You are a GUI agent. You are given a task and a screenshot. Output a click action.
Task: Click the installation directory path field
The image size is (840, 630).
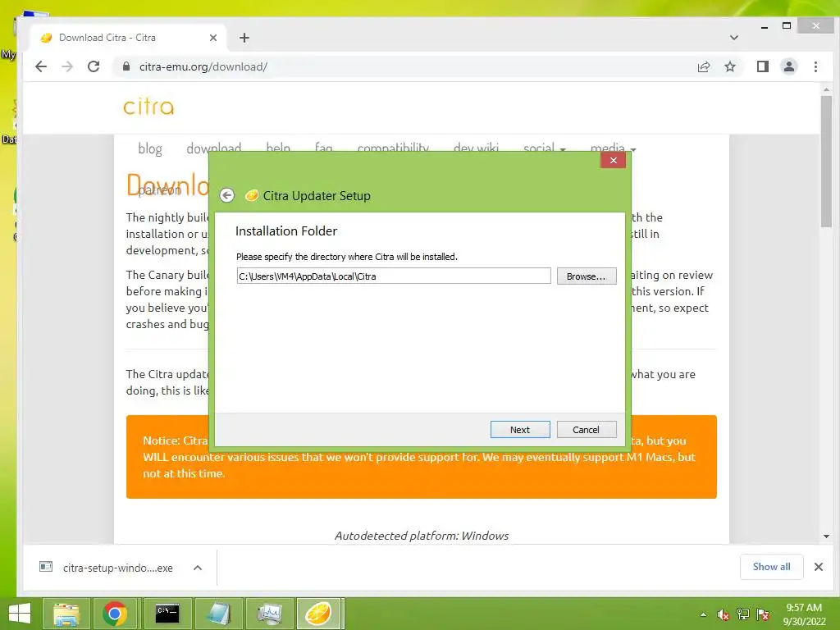pos(394,276)
